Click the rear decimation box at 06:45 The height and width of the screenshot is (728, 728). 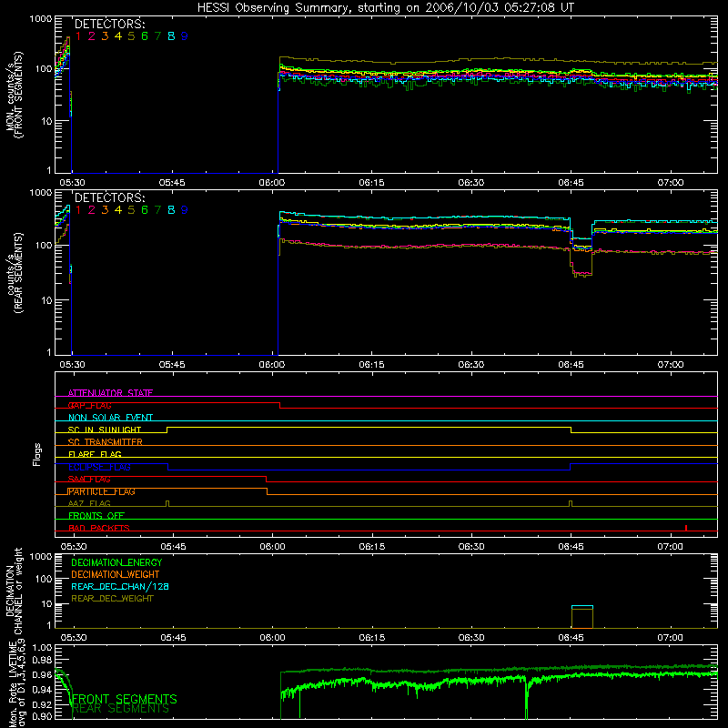click(x=582, y=617)
